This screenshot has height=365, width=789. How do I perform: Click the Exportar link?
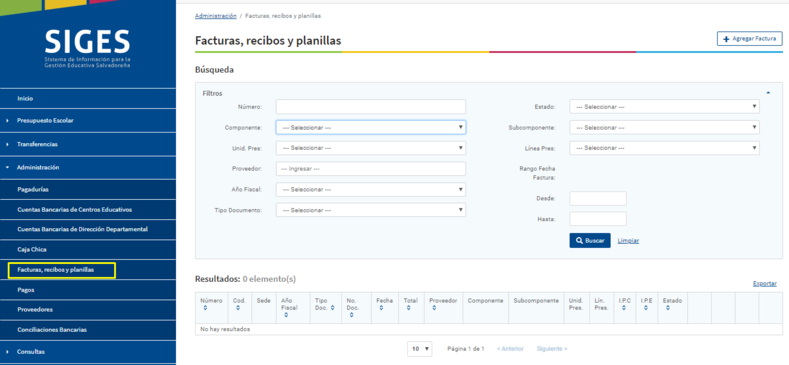click(764, 283)
